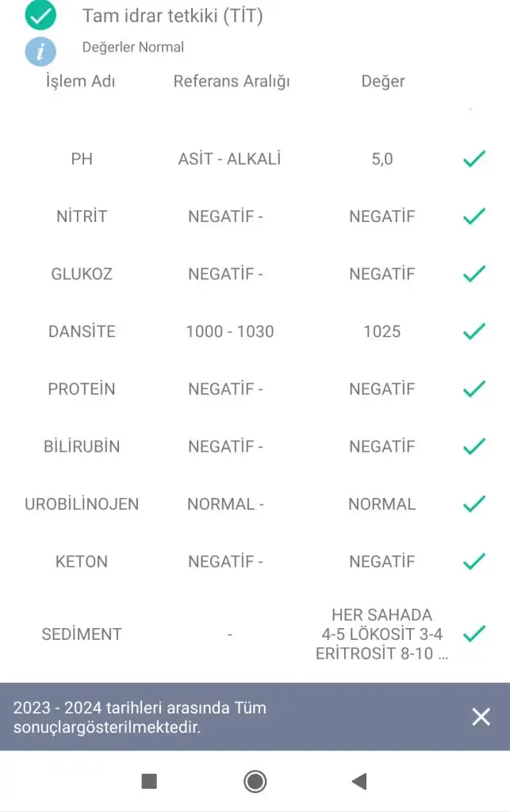This screenshot has height=812, width=510.
Task: Select the PROTEİN row checkmark
Action: (x=474, y=389)
